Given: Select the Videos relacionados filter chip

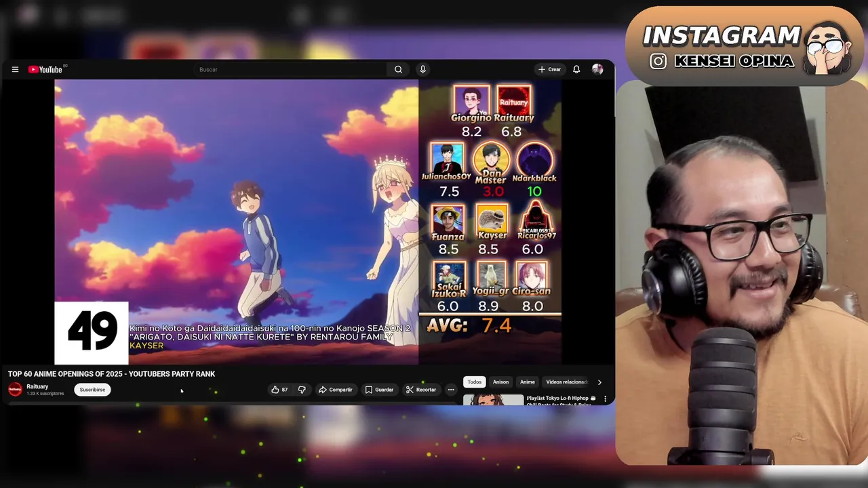Looking at the screenshot, I should point(566,382).
